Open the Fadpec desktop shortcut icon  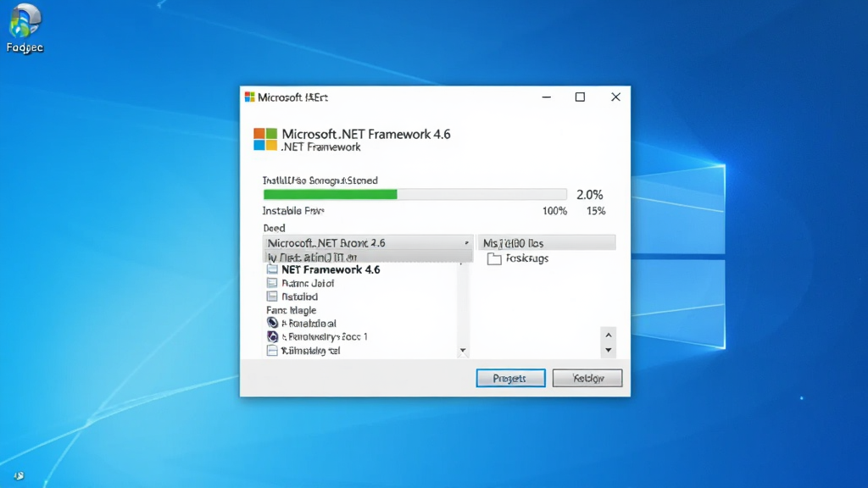[x=25, y=28]
